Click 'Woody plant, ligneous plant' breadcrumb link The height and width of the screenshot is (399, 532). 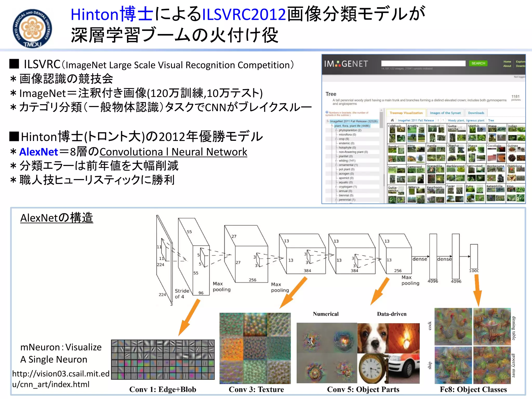[466, 120]
